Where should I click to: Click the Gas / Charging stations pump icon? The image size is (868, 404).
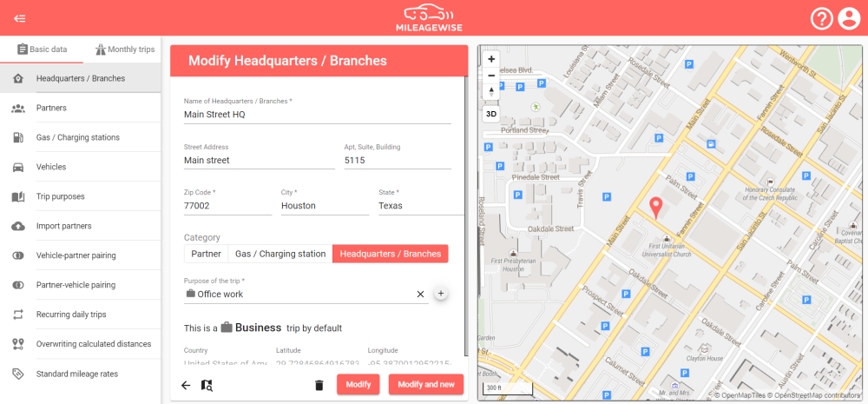(17, 137)
